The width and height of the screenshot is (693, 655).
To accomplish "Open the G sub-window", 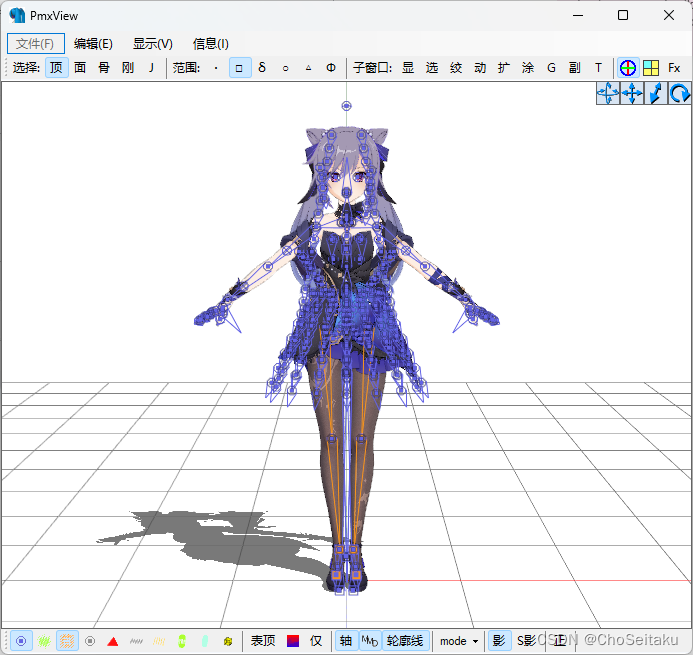I will coord(551,68).
